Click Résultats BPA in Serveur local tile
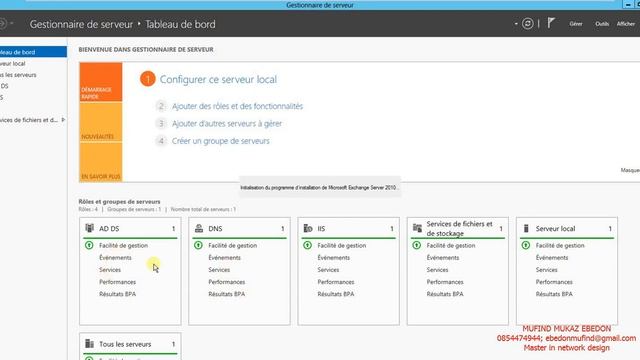The width and height of the screenshot is (640, 360). 554,294
